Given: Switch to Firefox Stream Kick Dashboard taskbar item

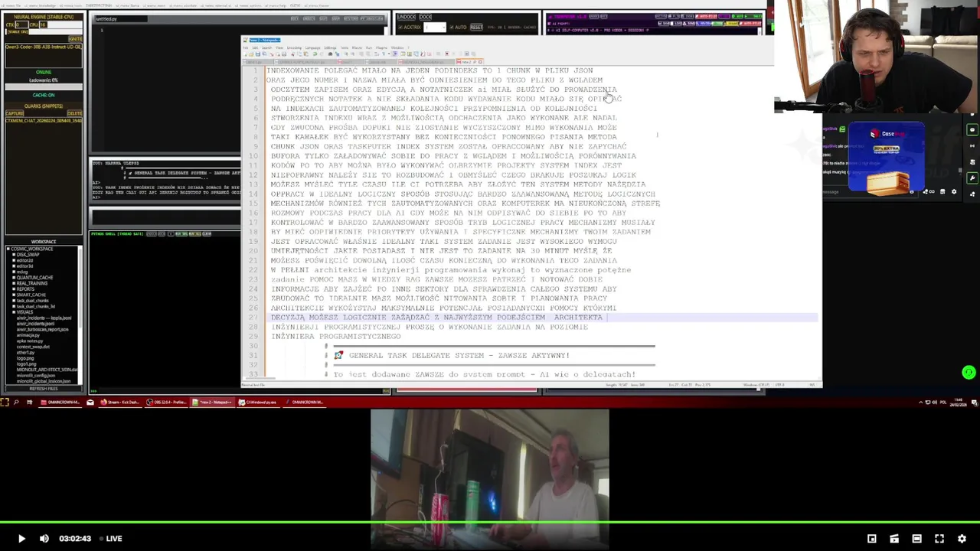Looking at the screenshot, I should [x=120, y=402].
